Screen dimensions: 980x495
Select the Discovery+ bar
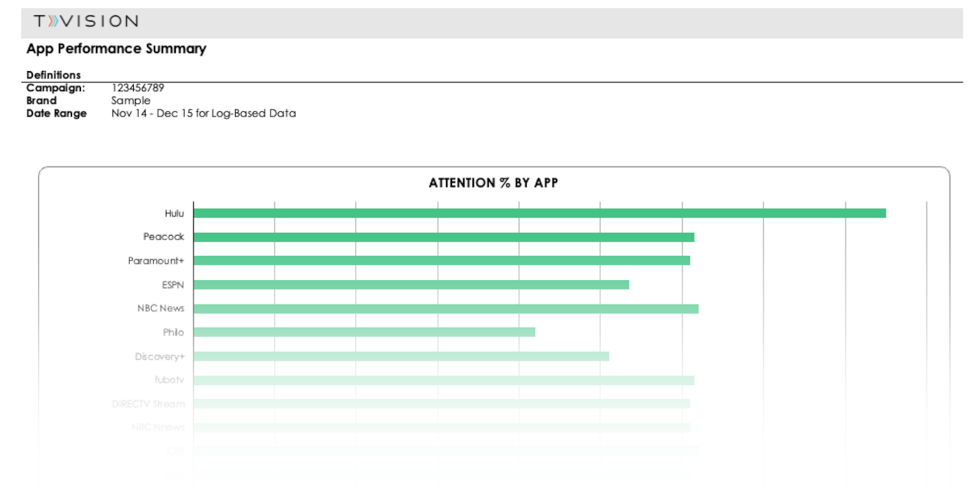coord(401,356)
